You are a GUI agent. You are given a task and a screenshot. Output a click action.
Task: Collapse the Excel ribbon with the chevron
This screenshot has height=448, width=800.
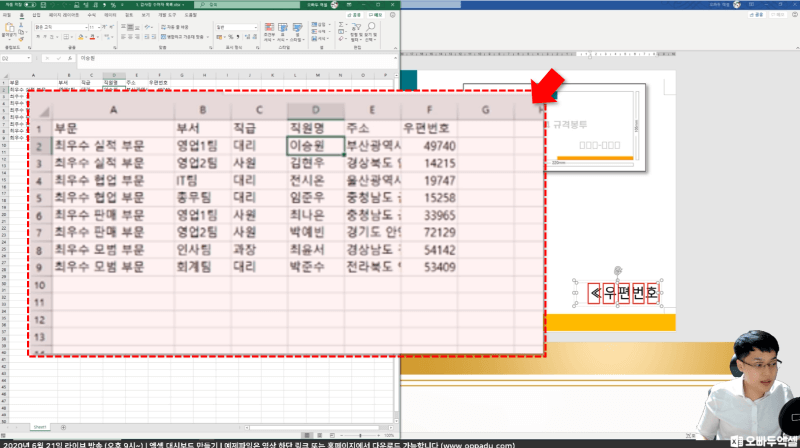(x=395, y=48)
